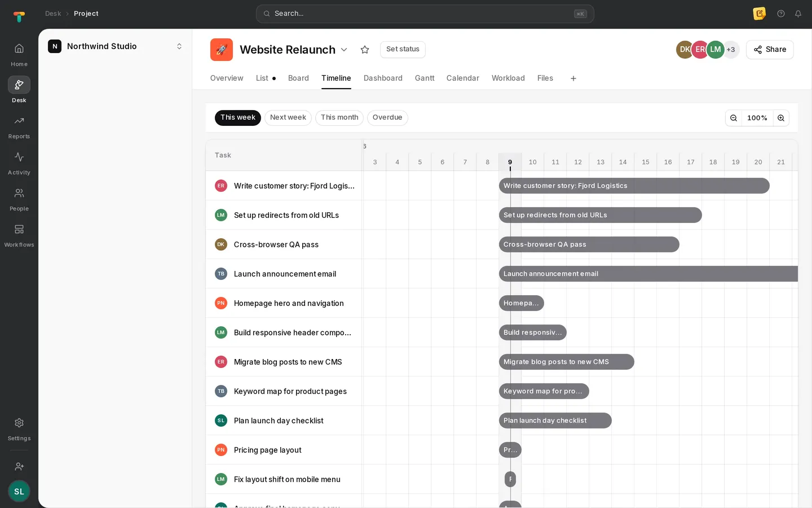Click PN avatar on Pricing page layout row
Viewport: 812px width, 508px height.
[221, 450]
